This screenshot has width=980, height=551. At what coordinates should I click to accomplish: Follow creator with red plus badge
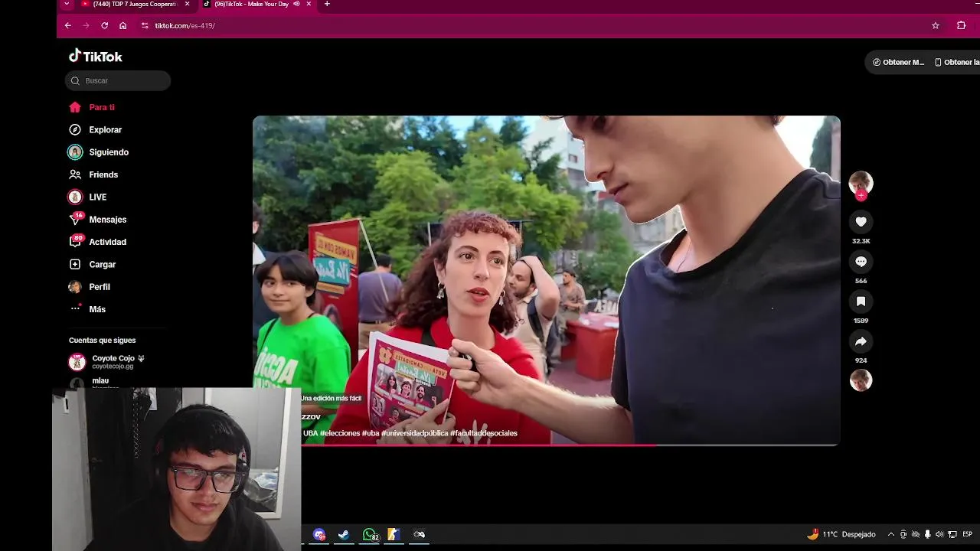click(x=861, y=195)
